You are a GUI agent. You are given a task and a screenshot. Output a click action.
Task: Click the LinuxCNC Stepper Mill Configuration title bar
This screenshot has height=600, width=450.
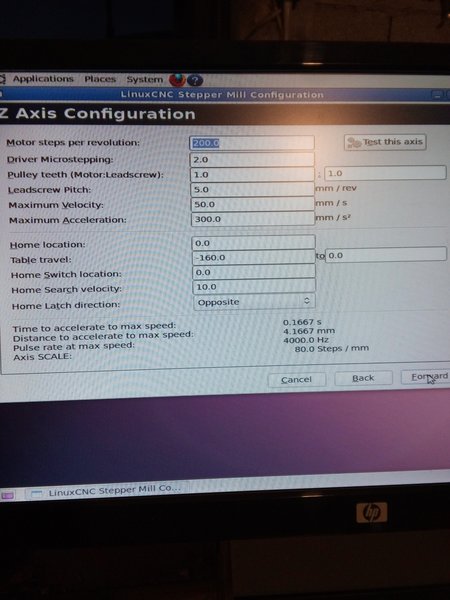pos(222,95)
